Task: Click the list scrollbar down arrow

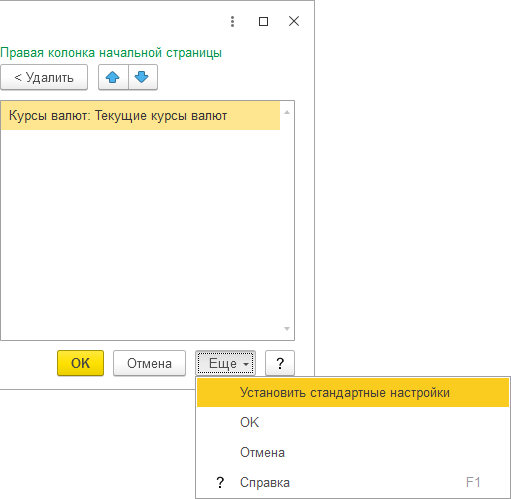Action: (x=287, y=329)
